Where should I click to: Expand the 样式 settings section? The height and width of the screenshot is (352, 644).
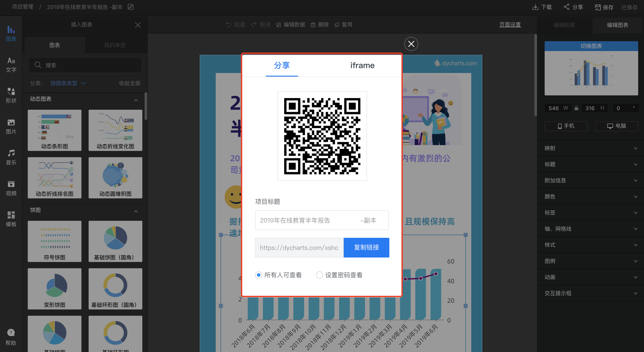[x=591, y=245]
